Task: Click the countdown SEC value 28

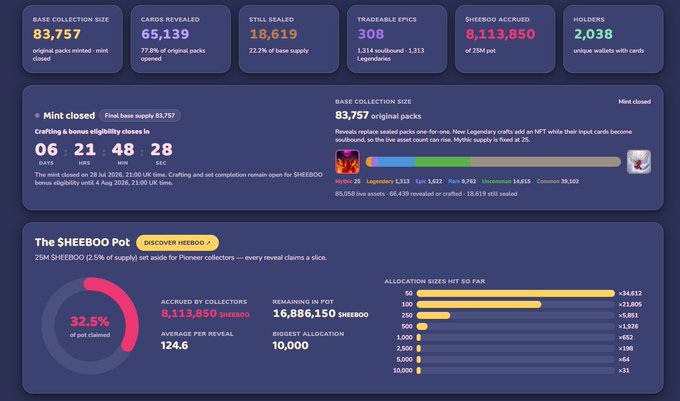Action: (x=161, y=150)
